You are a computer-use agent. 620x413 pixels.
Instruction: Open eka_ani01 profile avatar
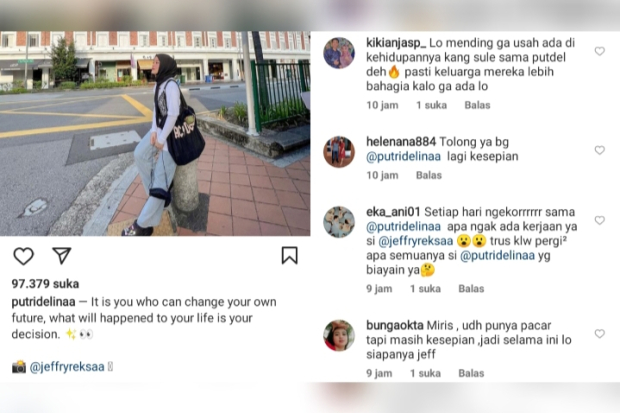click(x=339, y=222)
